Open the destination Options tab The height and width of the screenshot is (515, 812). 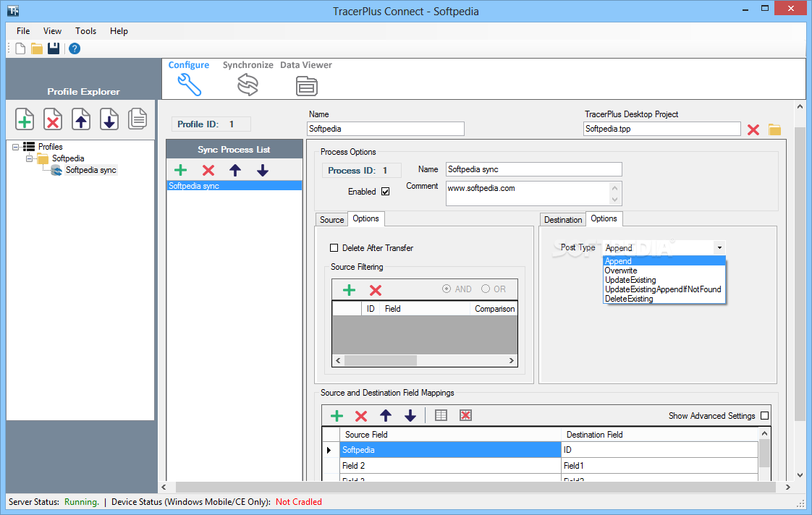click(604, 219)
